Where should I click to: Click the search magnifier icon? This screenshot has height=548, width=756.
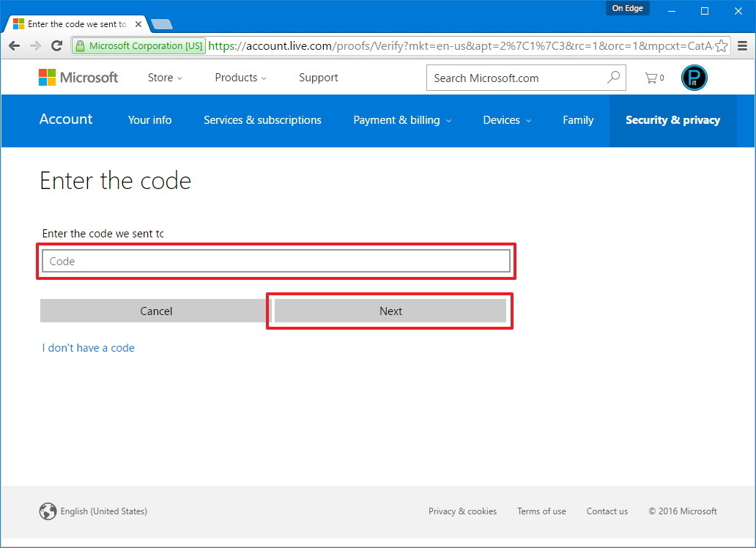(613, 77)
